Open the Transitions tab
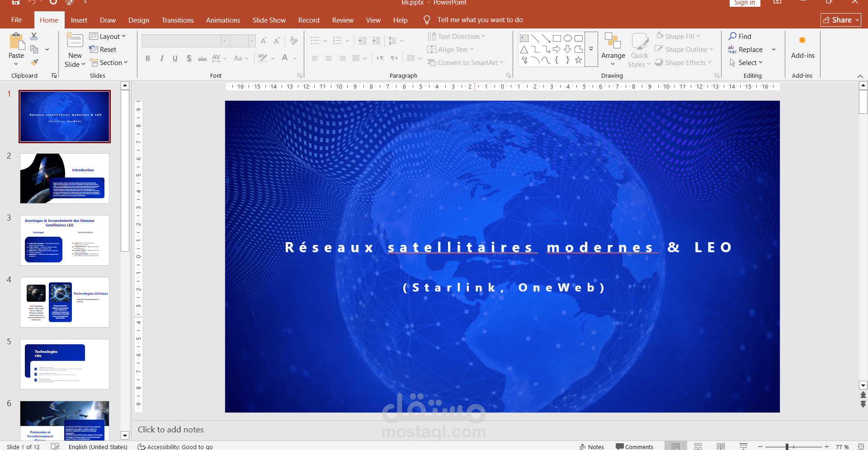 [x=178, y=20]
